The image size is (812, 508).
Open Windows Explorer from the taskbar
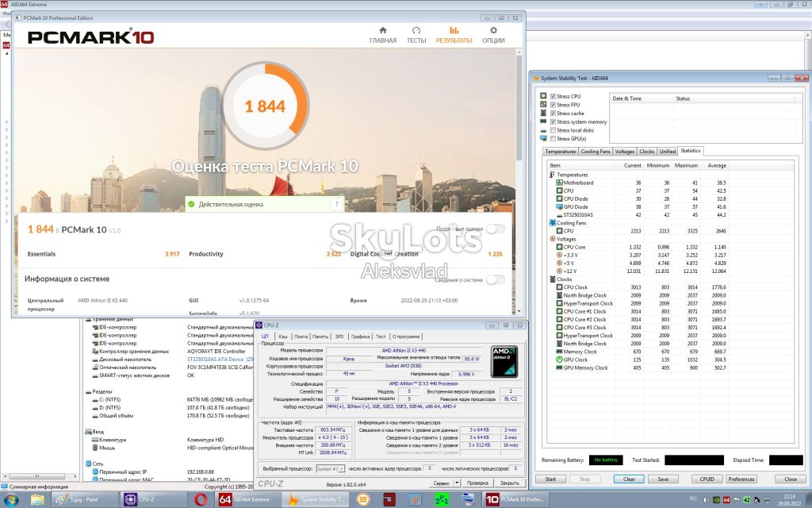[x=38, y=500]
